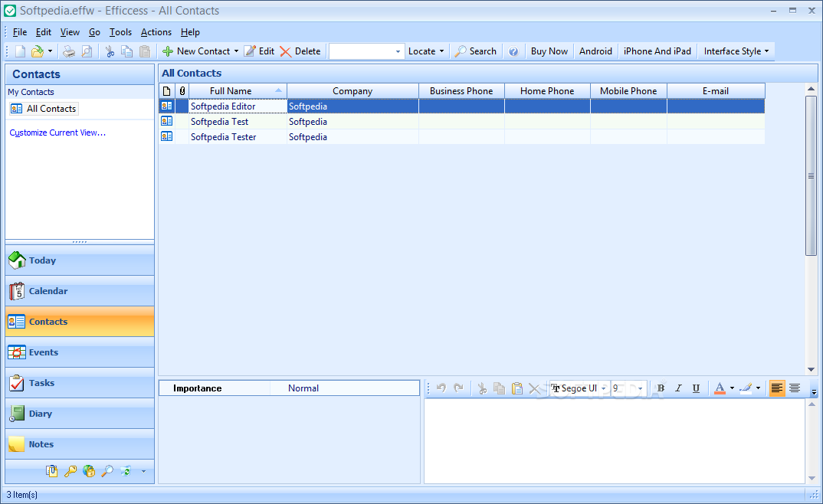Image resolution: width=823 pixels, height=504 pixels.
Task: Toggle left text alignment
Action: (x=777, y=388)
